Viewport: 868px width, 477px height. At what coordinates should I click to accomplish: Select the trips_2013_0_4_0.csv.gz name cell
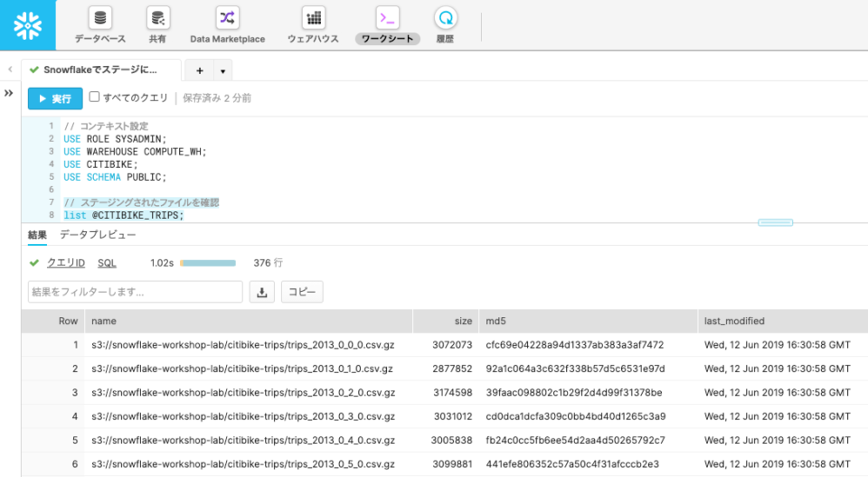pyautogui.click(x=249, y=440)
